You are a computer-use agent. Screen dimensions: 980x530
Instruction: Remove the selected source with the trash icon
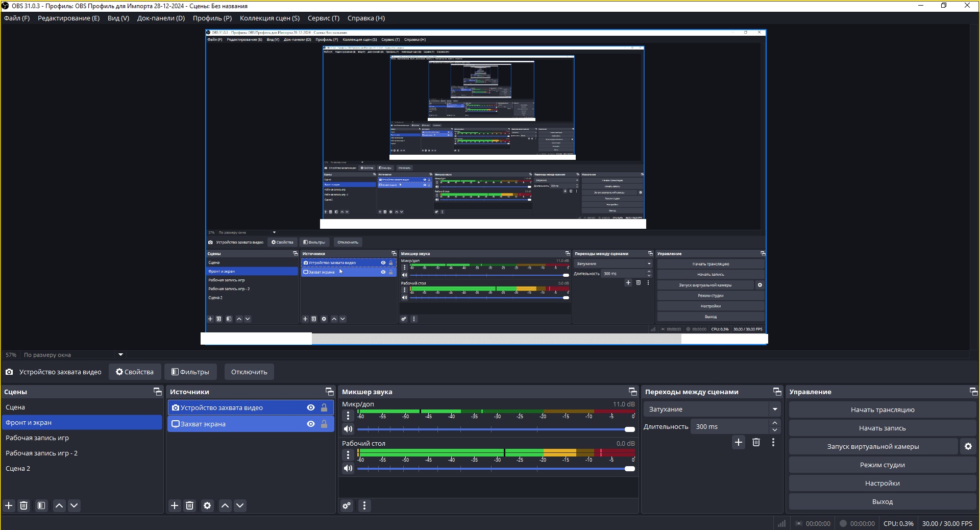189,505
